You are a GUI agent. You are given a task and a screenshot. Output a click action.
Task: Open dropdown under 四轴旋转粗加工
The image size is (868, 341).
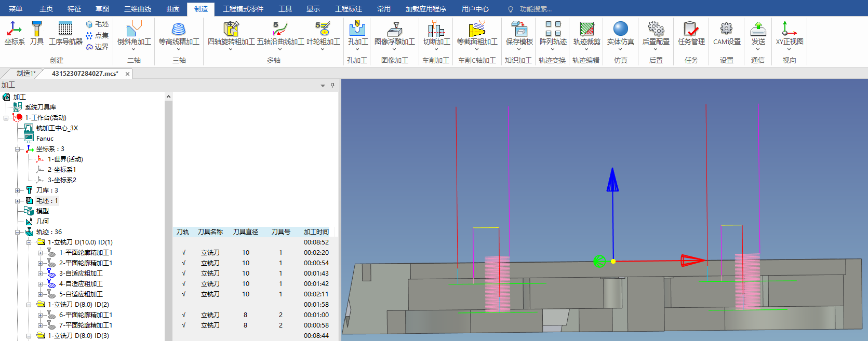coord(231,50)
